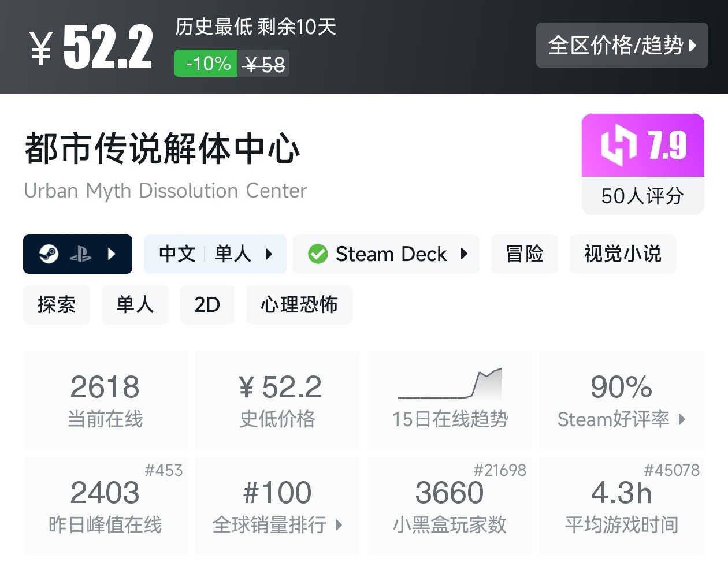The height and width of the screenshot is (566, 728).
Task: Select the 2D tag
Action: [207, 304]
